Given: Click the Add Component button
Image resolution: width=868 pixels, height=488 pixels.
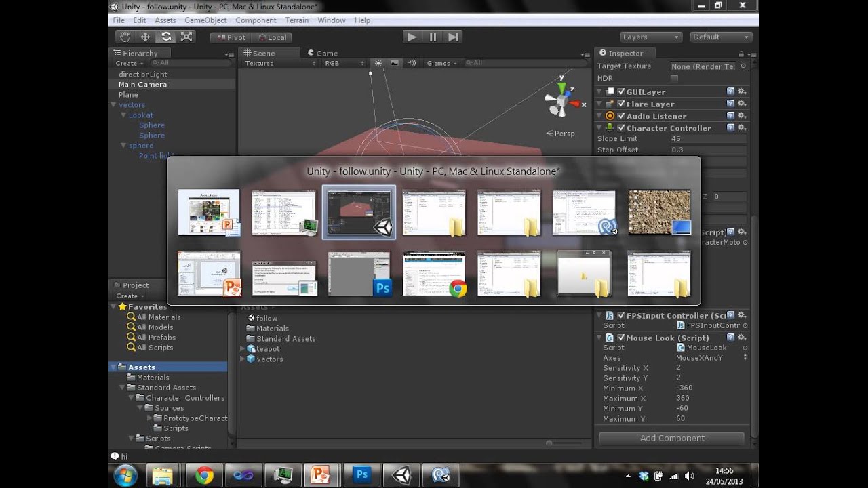Looking at the screenshot, I should (672, 438).
